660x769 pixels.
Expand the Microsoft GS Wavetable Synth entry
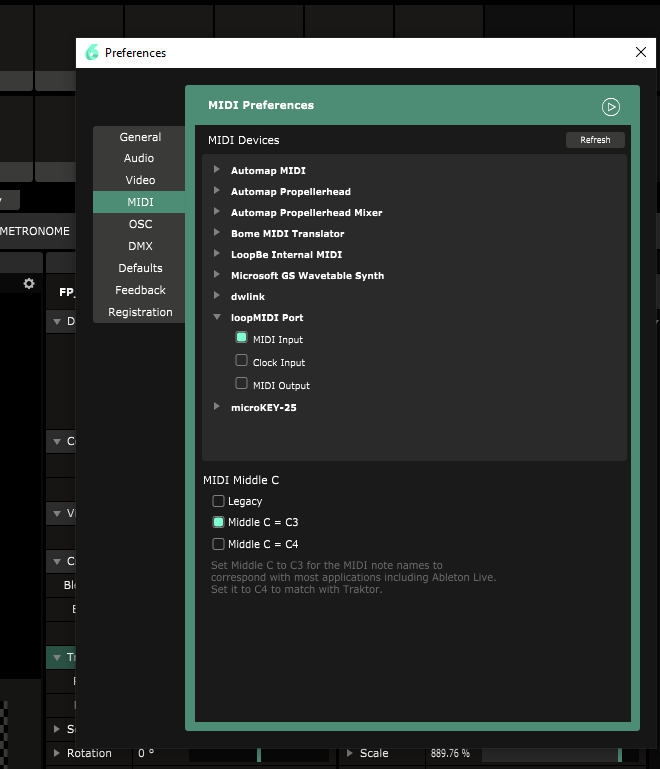point(217,275)
